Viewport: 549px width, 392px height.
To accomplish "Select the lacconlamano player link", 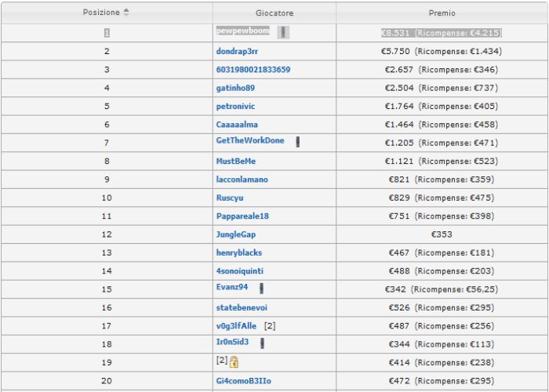I will click(x=242, y=180).
